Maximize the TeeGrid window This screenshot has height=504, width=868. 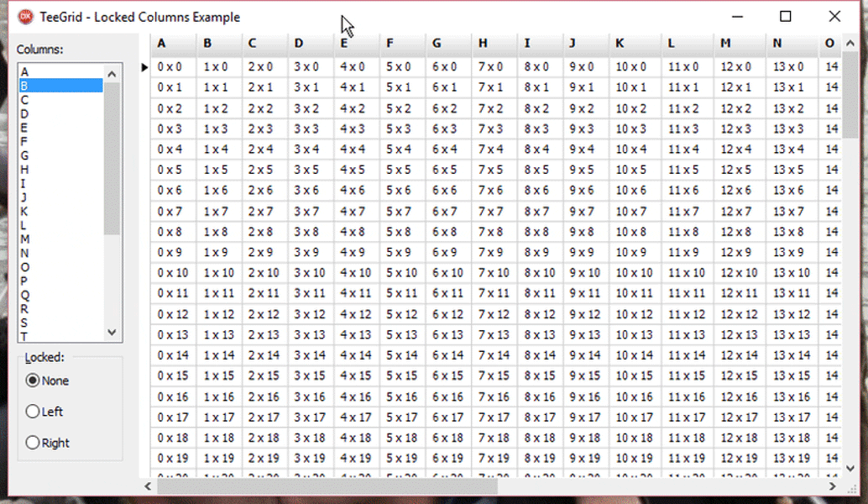click(785, 17)
